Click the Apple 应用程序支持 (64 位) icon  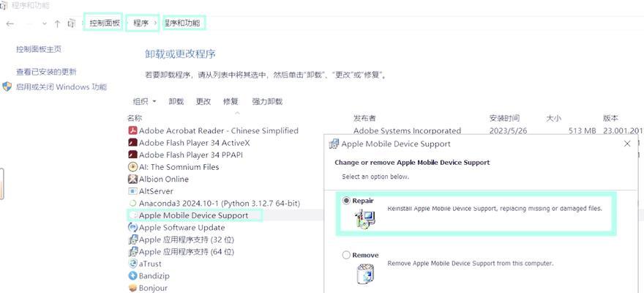[132, 251]
